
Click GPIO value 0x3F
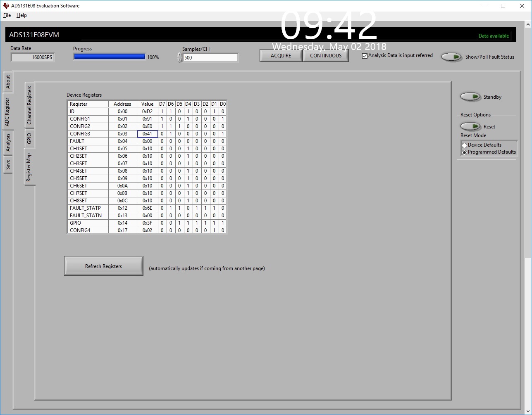click(148, 223)
